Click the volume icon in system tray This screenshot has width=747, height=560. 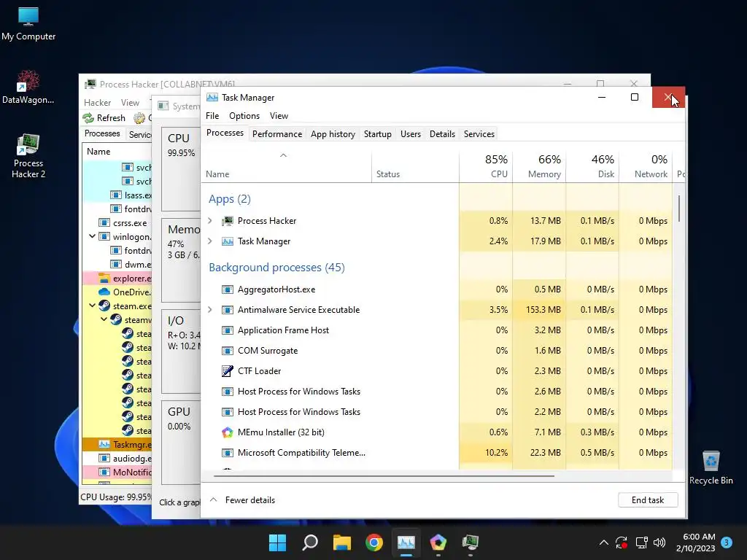point(659,542)
